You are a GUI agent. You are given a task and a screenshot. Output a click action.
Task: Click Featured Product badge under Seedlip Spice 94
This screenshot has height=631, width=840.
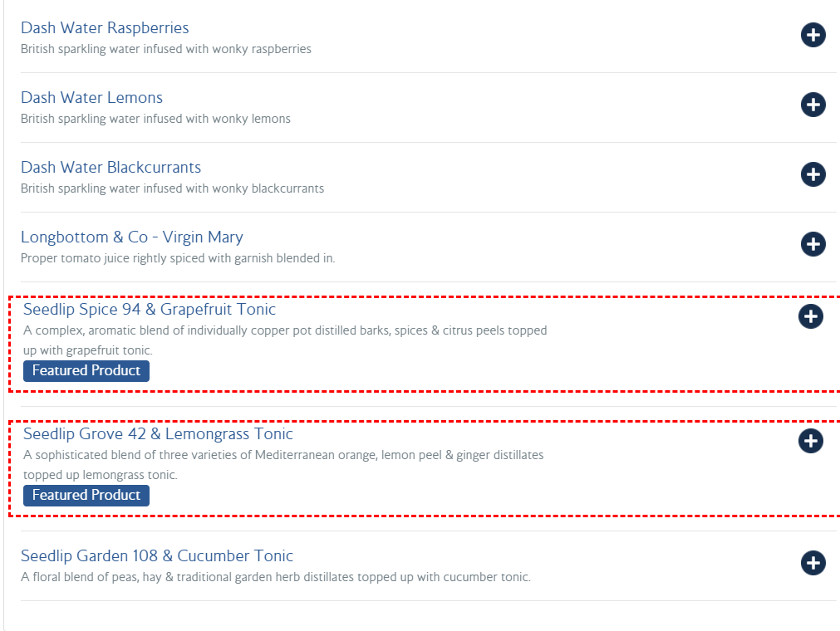[86, 371]
